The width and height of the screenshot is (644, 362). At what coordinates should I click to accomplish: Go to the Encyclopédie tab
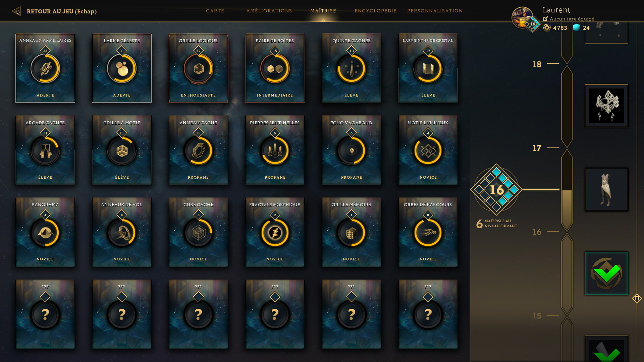tap(375, 11)
